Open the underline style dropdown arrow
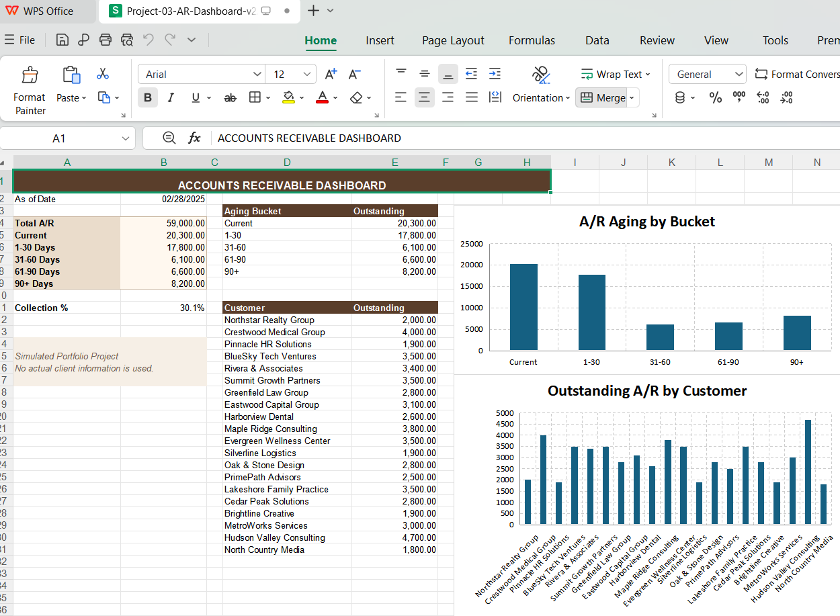840x616 pixels. [209, 98]
